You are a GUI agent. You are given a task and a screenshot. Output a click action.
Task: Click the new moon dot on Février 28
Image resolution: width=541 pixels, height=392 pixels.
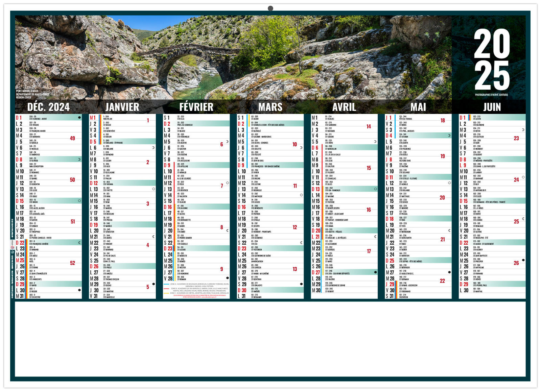point(227,278)
